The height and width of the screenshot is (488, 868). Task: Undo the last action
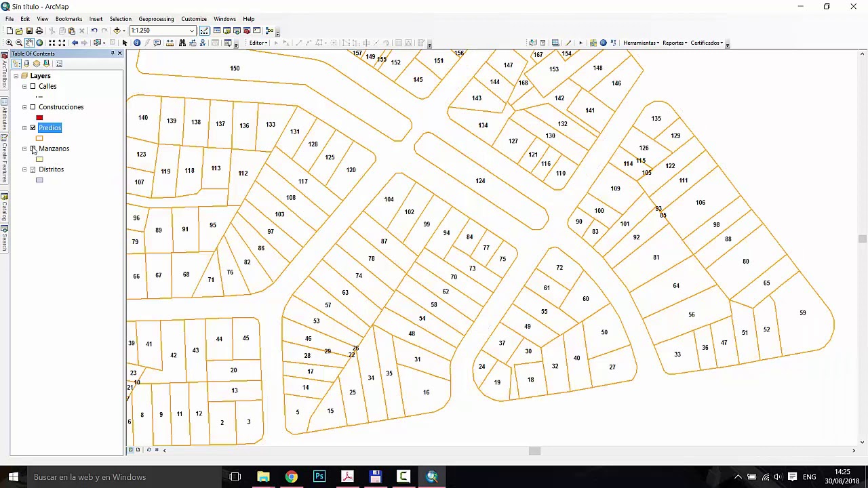click(x=94, y=30)
